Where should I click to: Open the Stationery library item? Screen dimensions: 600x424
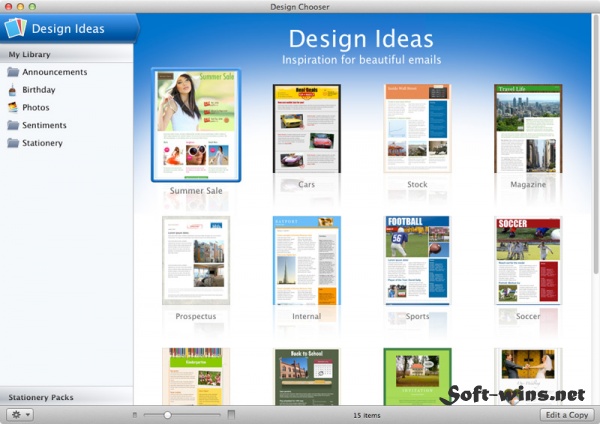pos(67,143)
